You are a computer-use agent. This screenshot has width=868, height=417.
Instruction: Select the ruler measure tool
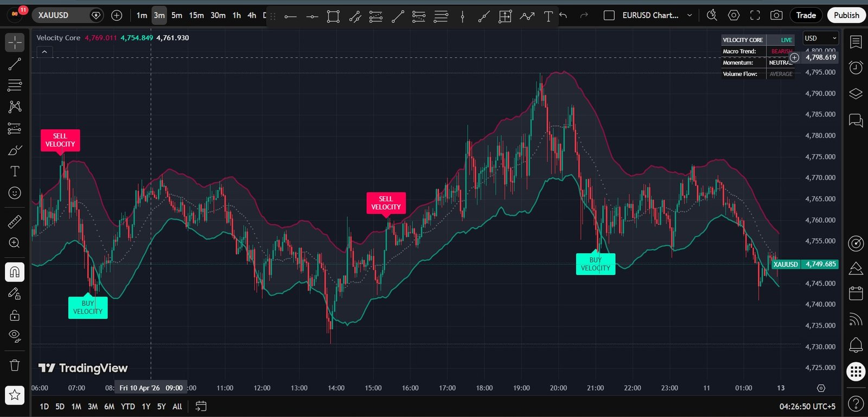click(15, 221)
